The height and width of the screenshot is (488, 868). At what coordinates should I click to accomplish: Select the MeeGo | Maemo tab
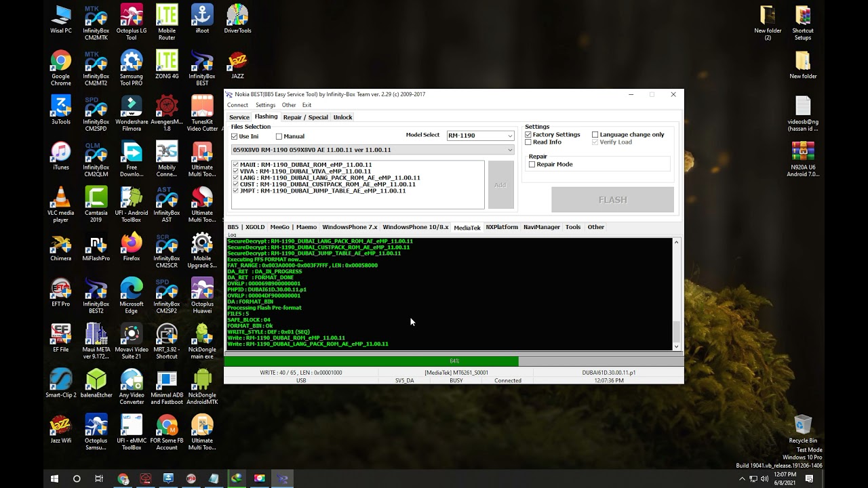(293, 227)
